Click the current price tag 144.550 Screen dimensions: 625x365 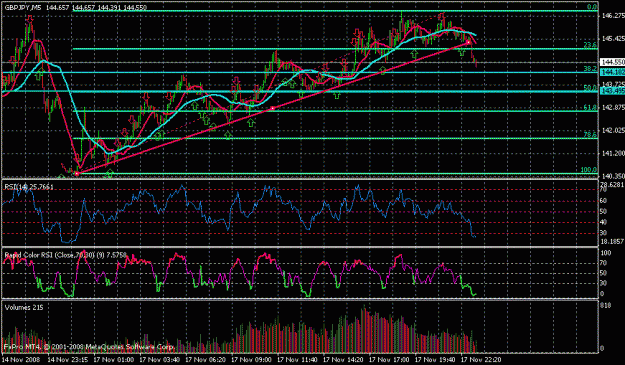point(613,62)
